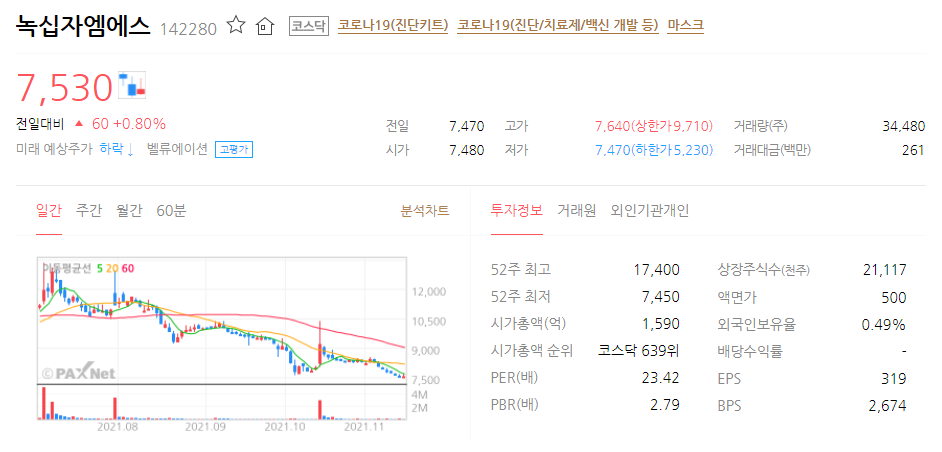Click the 20-day moving average legend label

tap(112, 269)
